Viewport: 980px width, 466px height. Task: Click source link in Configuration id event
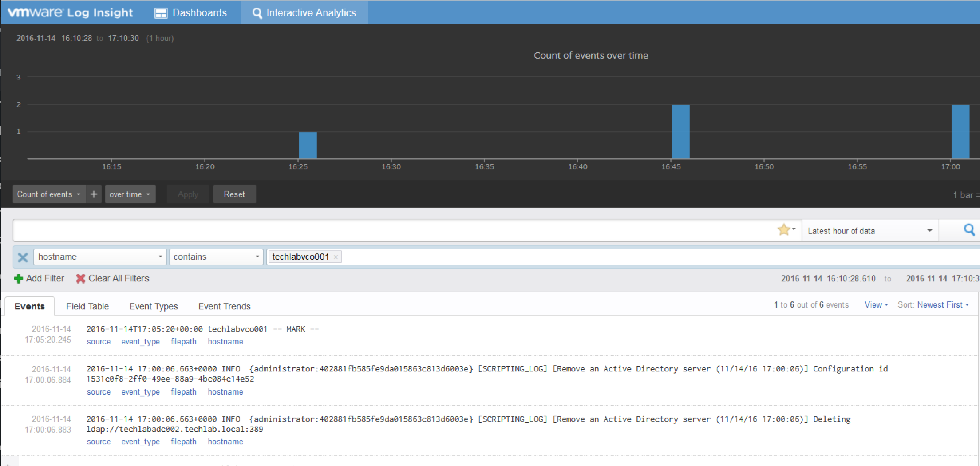pos(99,392)
